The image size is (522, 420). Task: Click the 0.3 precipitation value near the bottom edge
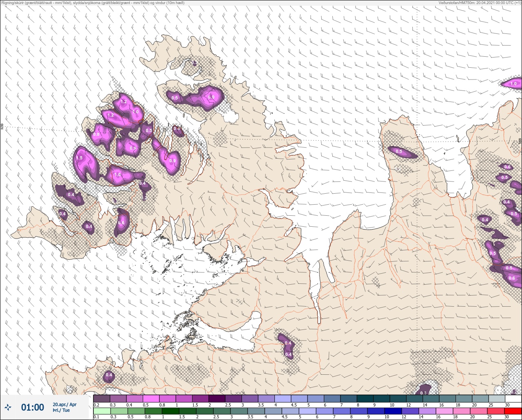[423, 393]
